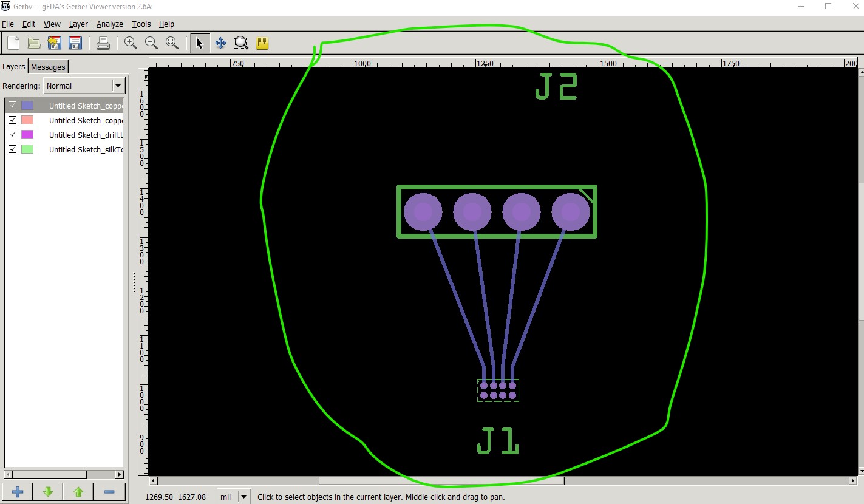This screenshot has height=504, width=864.
Task: Uncheck the Untitled Sketch_drill layer checkbox
Action: [x=12, y=135]
